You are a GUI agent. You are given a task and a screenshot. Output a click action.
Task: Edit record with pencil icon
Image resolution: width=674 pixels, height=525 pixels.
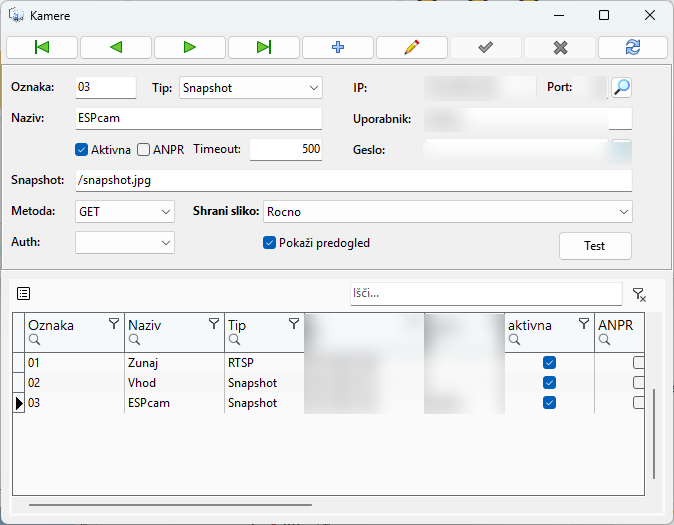coord(412,47)
